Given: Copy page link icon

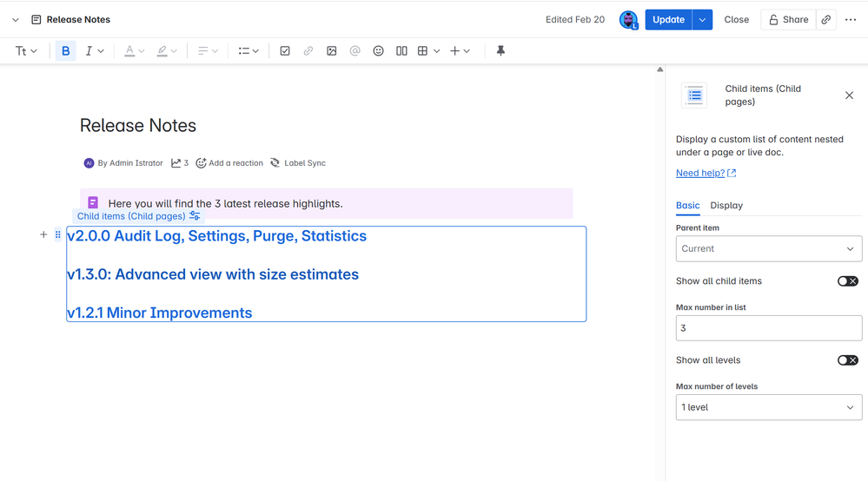Looking at the screenshot, I should pyautogui.click(x=826, y=19).
